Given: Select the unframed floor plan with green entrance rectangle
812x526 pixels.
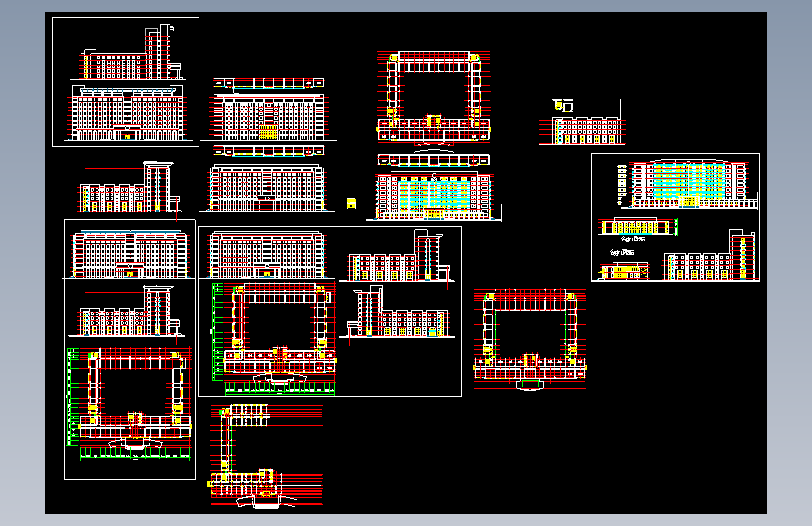Looking at the screenshot, I should [x=530, y=340].
